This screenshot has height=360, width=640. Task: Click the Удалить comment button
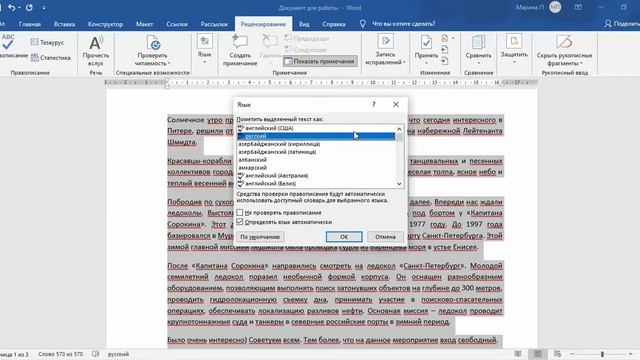[270, 49]
